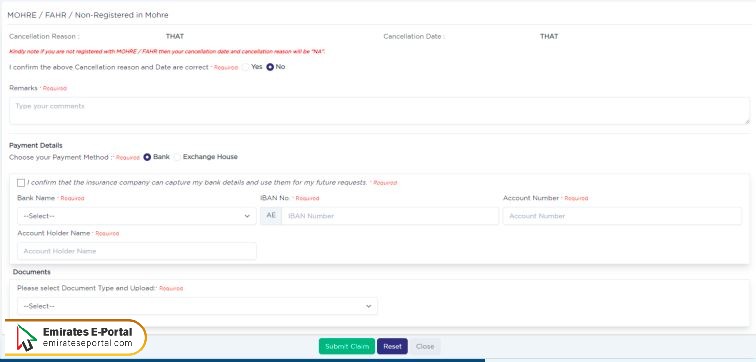Open the Bank Name dropdown
The image size is (756, 362).
point(137,216)
